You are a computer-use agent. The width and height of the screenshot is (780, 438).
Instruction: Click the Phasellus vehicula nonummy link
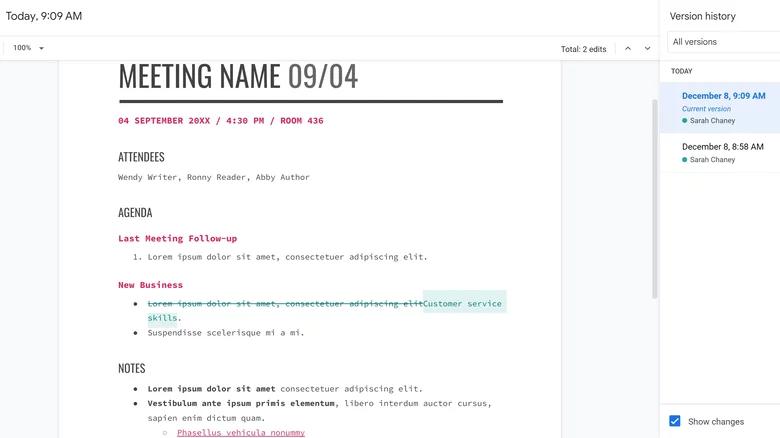pos(240,432)
